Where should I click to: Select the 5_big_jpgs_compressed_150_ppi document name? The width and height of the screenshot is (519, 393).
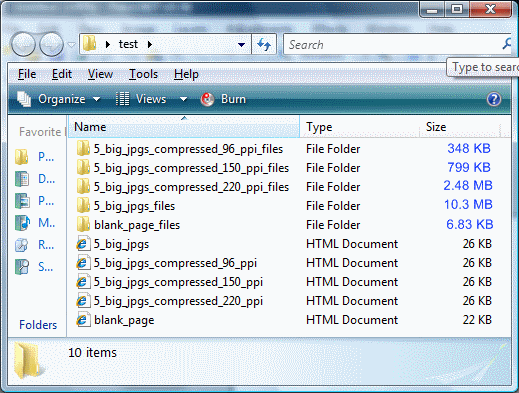tap(178, 282)
